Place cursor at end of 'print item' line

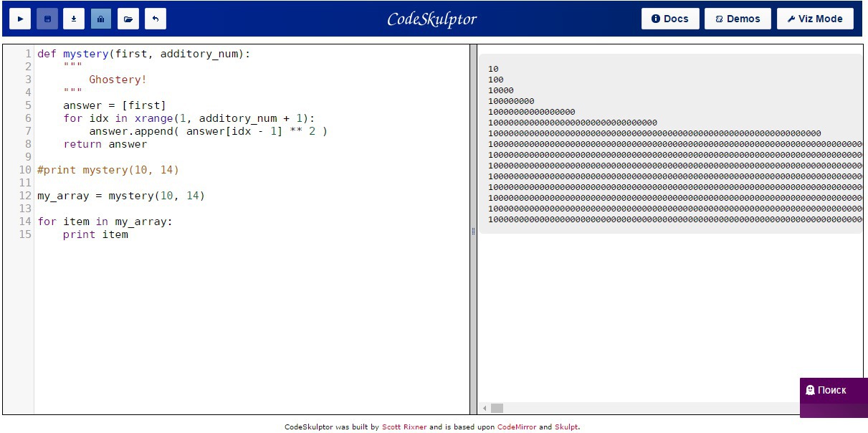pos(129,234)
